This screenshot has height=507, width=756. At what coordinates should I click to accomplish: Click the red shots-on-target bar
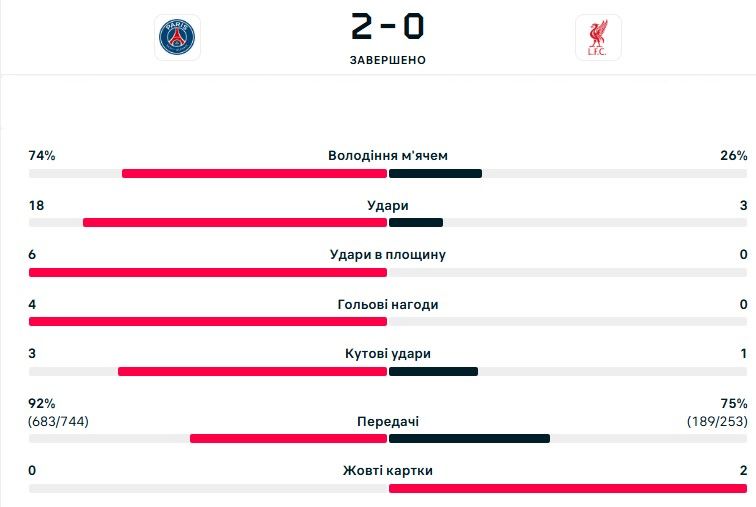point(208,272)
